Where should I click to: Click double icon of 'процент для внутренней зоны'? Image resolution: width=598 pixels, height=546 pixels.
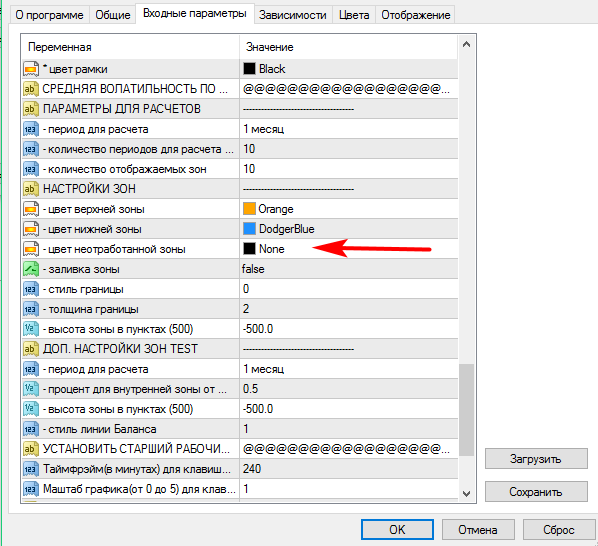click(31, 389)
